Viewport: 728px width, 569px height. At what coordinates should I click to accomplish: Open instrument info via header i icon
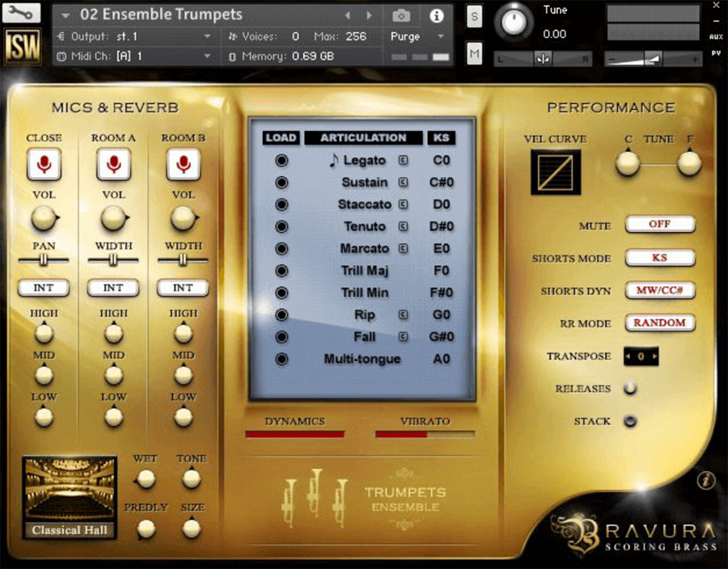[x=437, y=16]
